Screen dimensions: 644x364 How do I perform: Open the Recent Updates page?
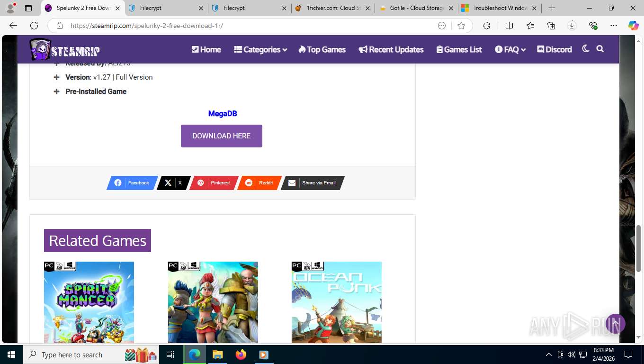(391, 49)
